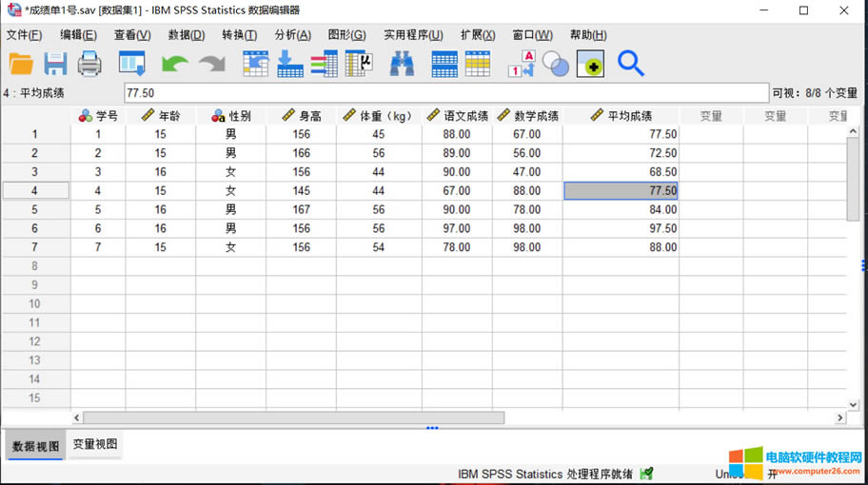Click the Recall recent dialogs icon

pyautogui.click(x=131, y=64)
